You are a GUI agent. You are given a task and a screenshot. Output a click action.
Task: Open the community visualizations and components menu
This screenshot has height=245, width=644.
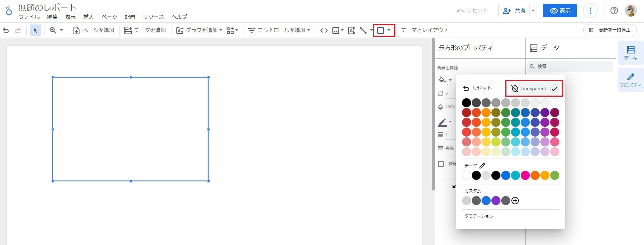point(232,30)
